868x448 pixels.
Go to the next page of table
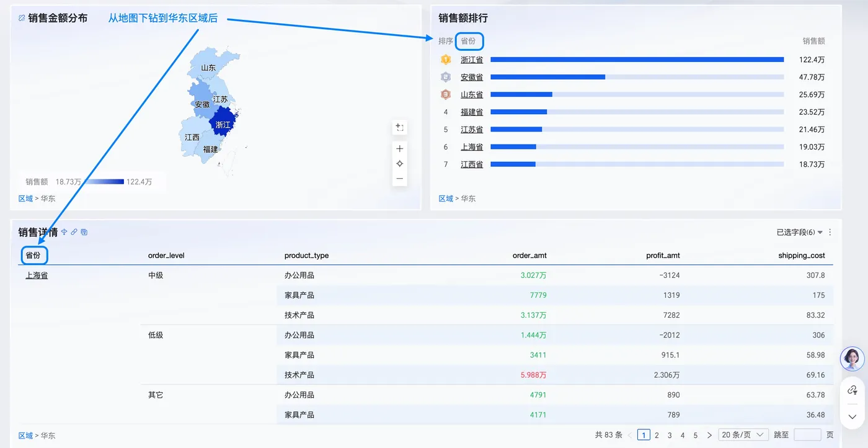click(x=709, y=435)
